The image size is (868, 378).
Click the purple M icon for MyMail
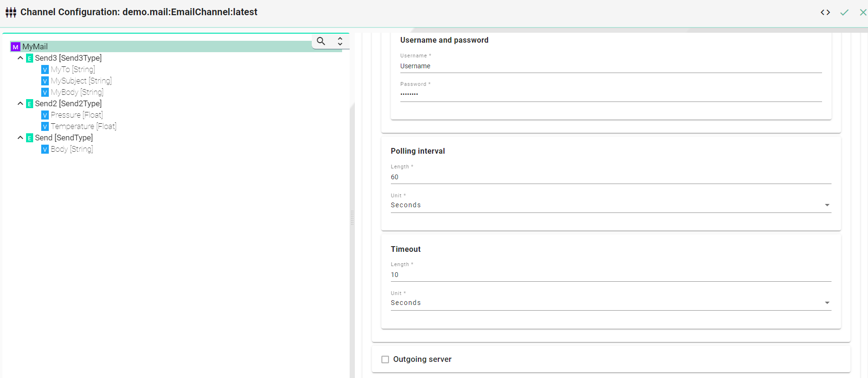(16, 46)
